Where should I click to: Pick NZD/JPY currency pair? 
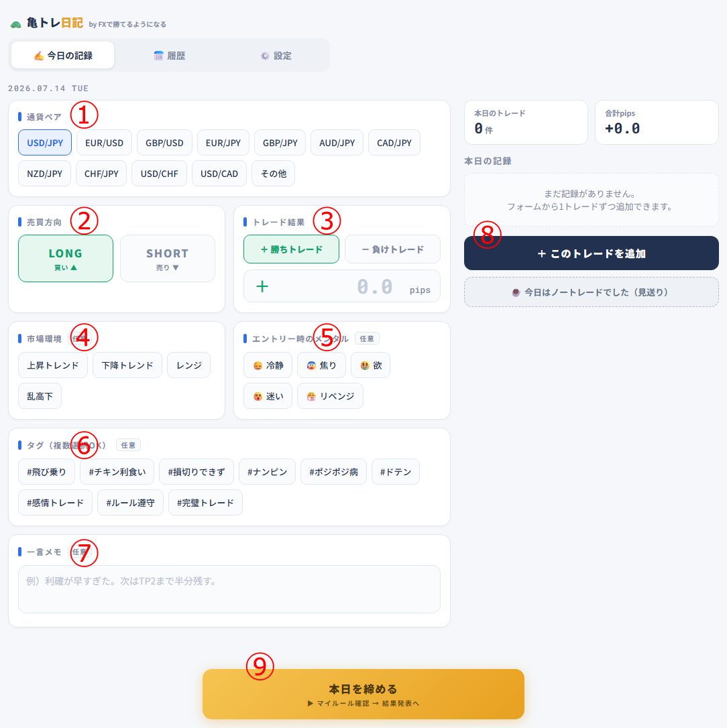pyautogui.click(x=44, y=173)
